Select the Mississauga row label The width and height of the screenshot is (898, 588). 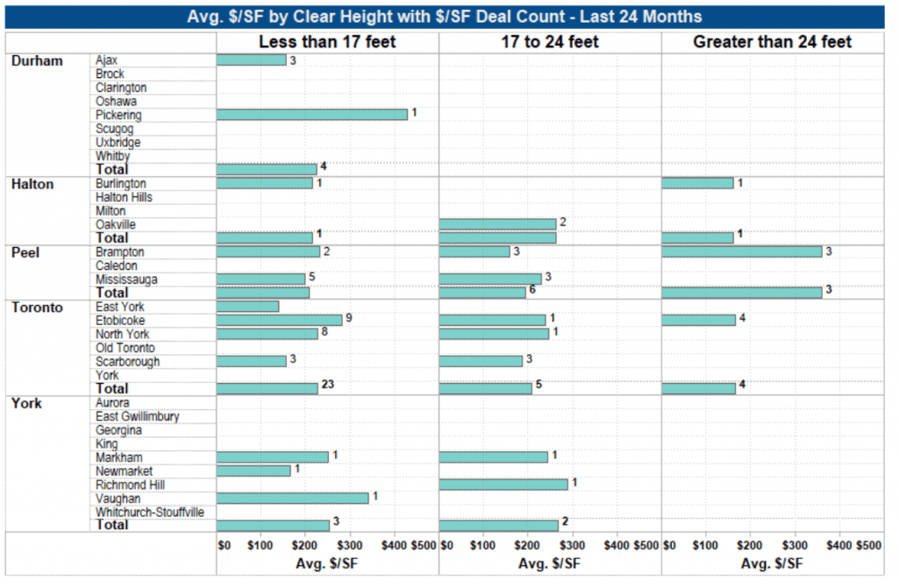[x=126, y=280]
